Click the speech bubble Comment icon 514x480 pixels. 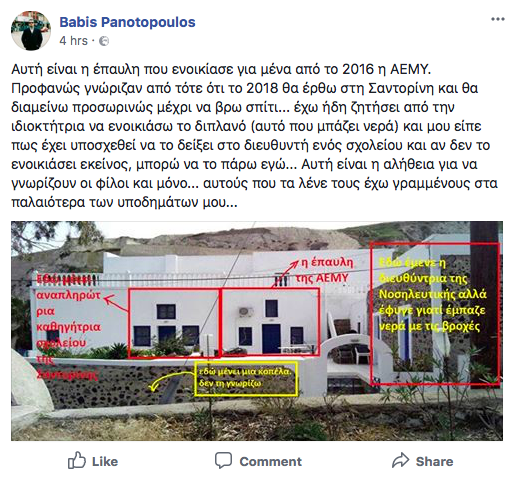[223, 460]
